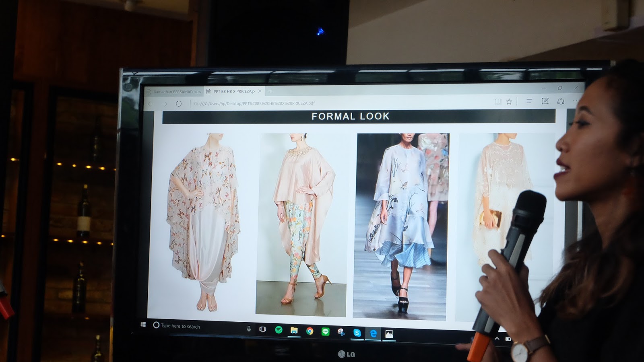This screenshot has height=362, width=644.
Task: Open Snipping Tool from the taskbar
Action: click(341, 332)
